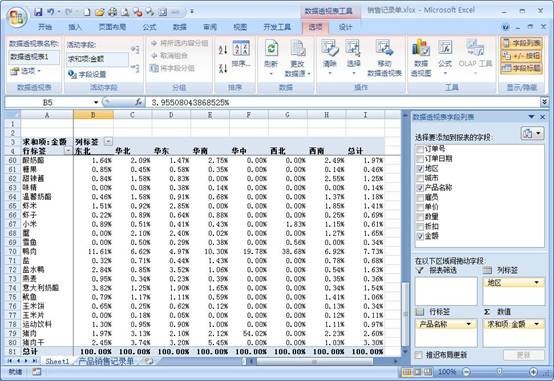
Task: Open the Page Layout (页面布局) tab
Action: 112,27
